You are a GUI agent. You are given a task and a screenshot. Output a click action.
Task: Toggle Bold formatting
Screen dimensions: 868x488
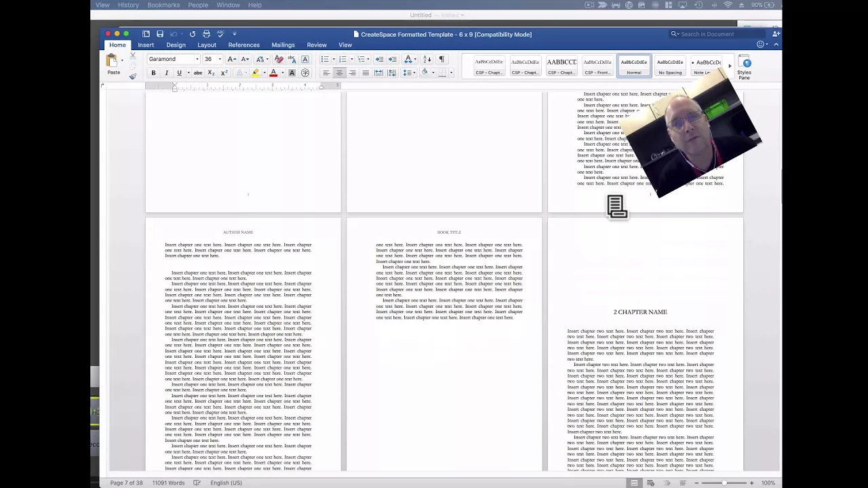click(x=153, y=73)
